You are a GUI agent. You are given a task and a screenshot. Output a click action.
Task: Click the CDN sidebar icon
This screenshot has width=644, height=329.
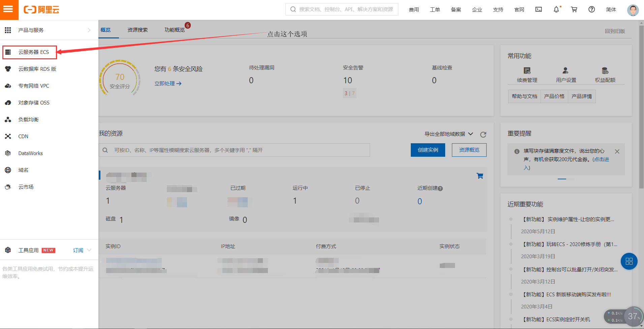click(x=8, y=136)
